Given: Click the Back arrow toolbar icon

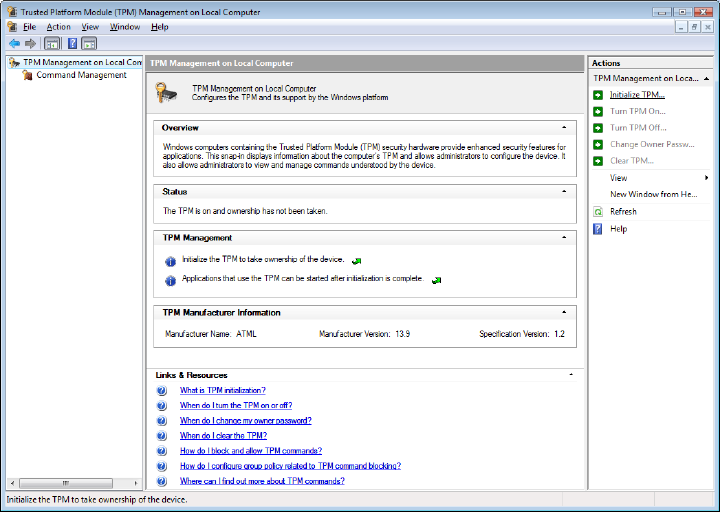Looking at the screenshot, I should 14,44.
